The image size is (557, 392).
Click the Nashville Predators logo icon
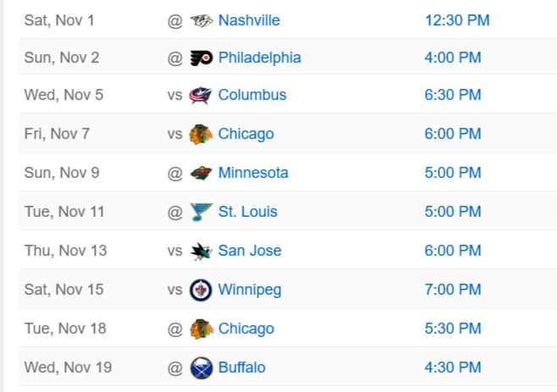click(201, 20)
